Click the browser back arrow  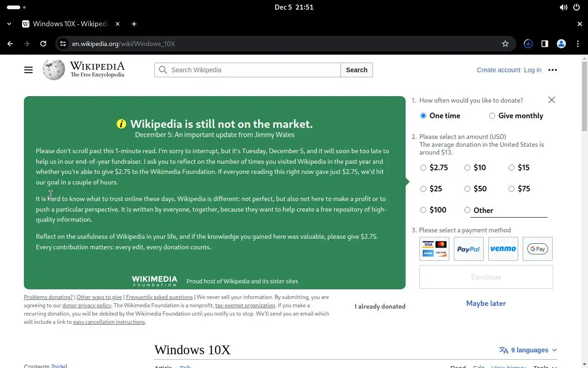pyautogui.click(x=10, y=44)
